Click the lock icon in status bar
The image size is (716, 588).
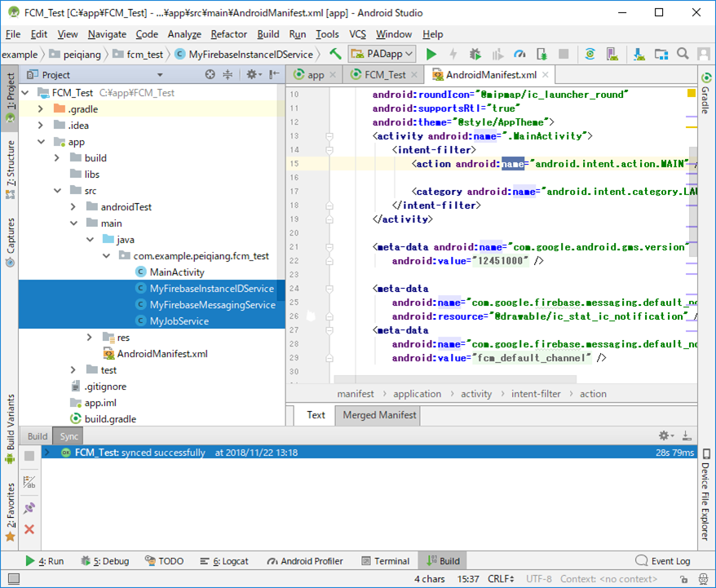pyautogui.click(x=683, y=579)
